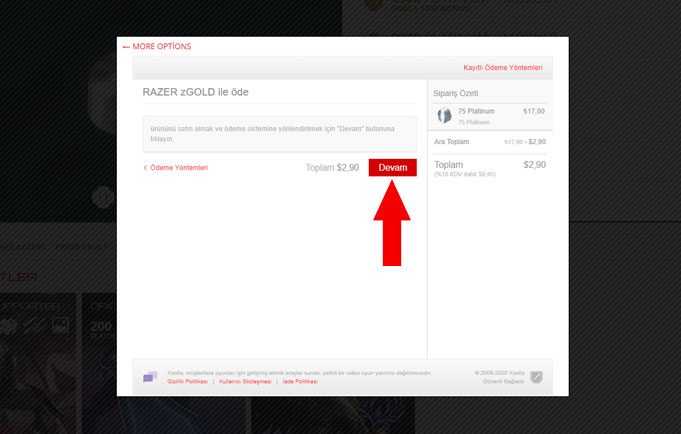The width and height of the screenshot is (681, 434).
Task: Click the $17,00 price of 75 Platinum
Action: point(534,111)
